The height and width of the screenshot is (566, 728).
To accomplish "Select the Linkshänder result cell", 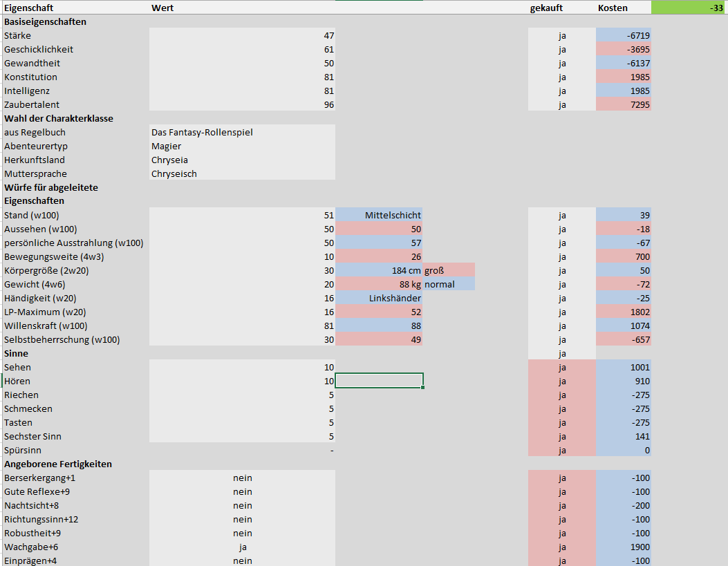I will 379,298.
